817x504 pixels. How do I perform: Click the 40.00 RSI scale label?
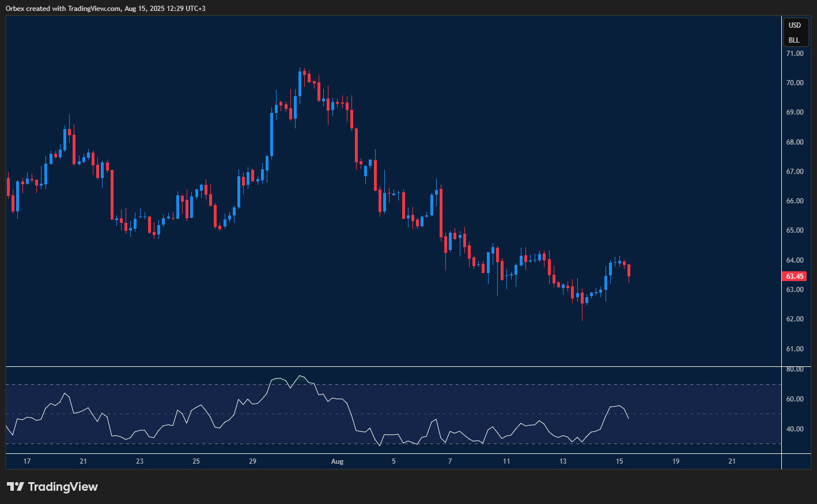(x=795, y=429)
